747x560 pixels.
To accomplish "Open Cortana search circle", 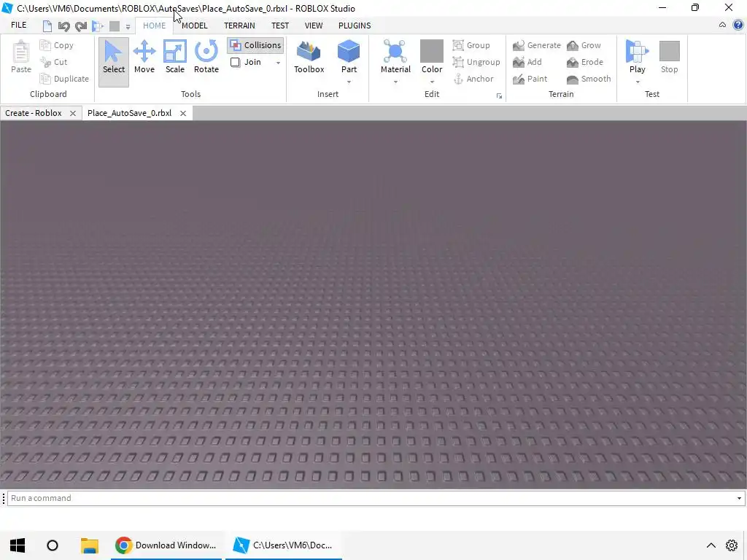I will (53, 545).
